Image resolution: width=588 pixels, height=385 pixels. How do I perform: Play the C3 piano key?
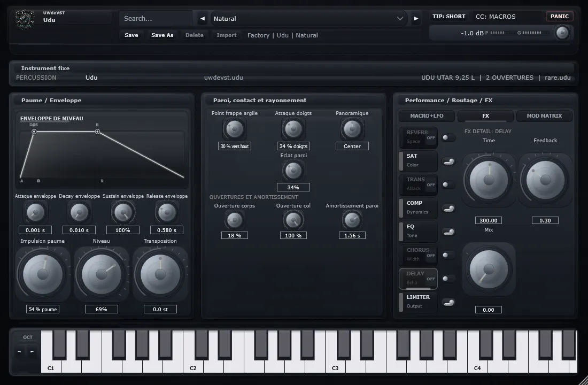coord(335,366)
